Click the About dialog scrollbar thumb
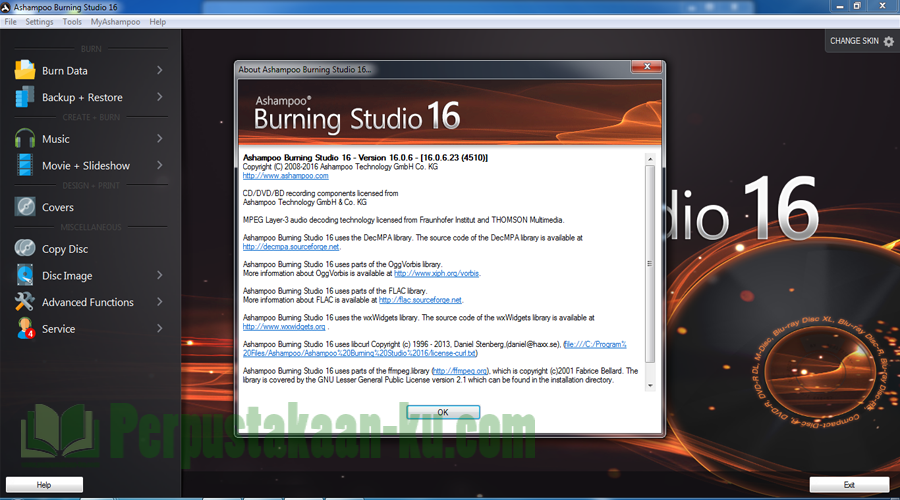The width and height of the screenshot is (900, 500). tap(650, 264)
